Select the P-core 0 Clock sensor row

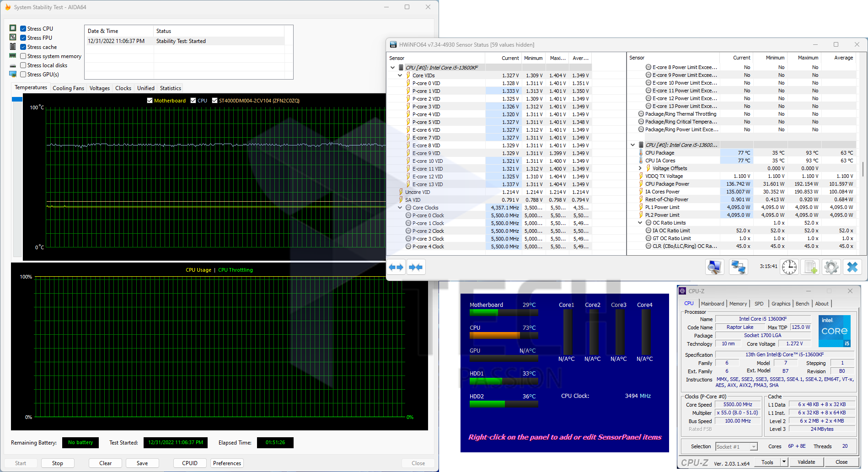[428, 215]
